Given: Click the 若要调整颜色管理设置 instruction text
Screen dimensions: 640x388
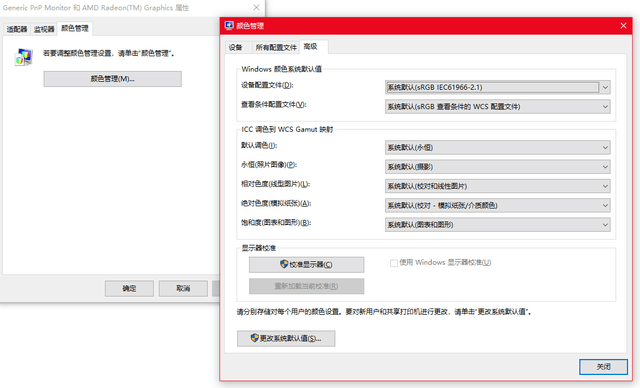Looking at the screenshot, I should click(x=109, y=53).
